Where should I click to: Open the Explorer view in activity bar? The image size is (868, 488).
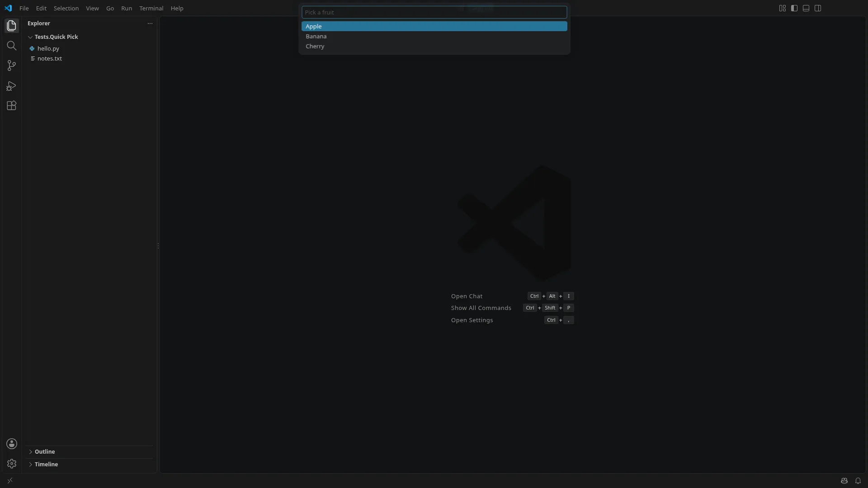coord(12,26)
